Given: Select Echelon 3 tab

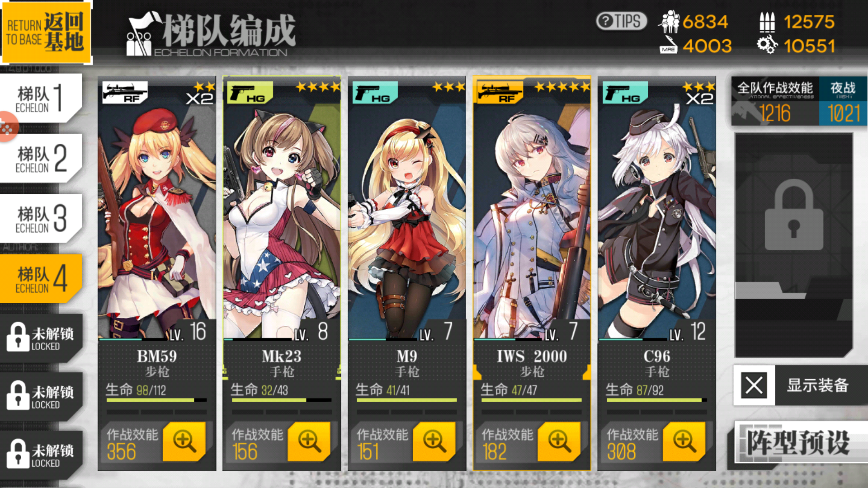Looking at the screenshot, I should click(x=41, y=219).
